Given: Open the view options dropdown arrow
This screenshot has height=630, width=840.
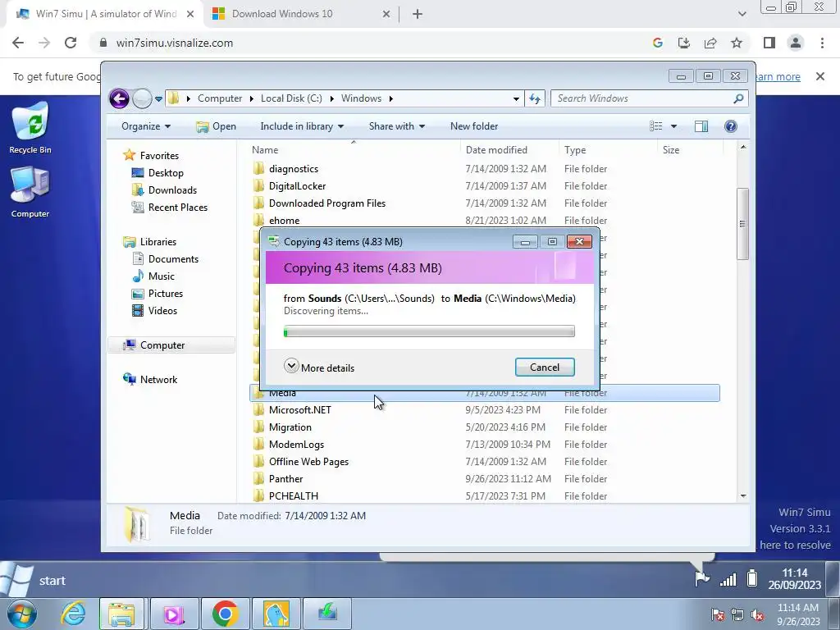Looking at the screenshot, I should pos(674,126).
